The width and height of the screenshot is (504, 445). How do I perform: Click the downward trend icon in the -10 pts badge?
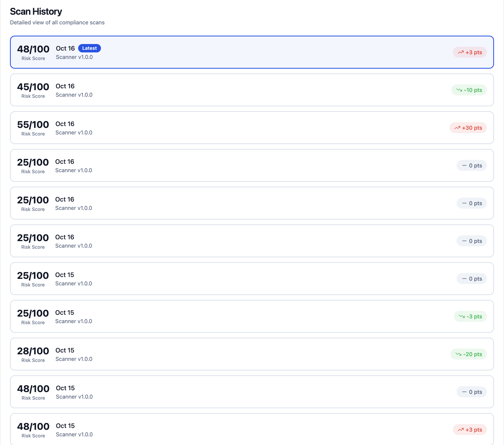pyautogui.click(x=459, y=90)
